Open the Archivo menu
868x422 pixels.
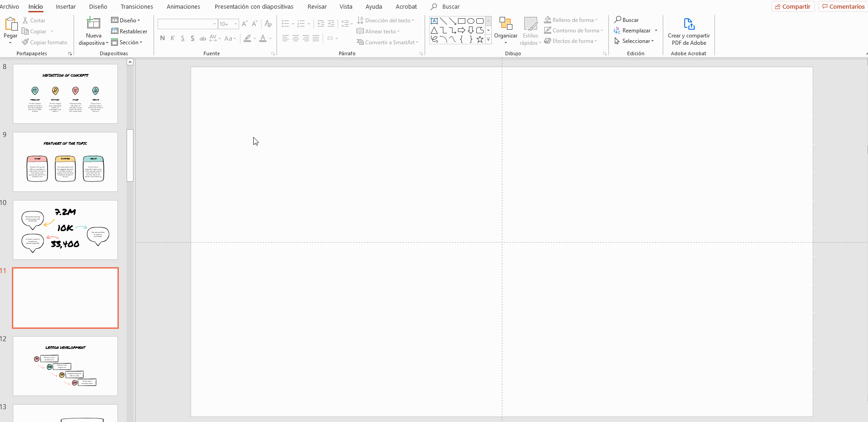(10, 7)
